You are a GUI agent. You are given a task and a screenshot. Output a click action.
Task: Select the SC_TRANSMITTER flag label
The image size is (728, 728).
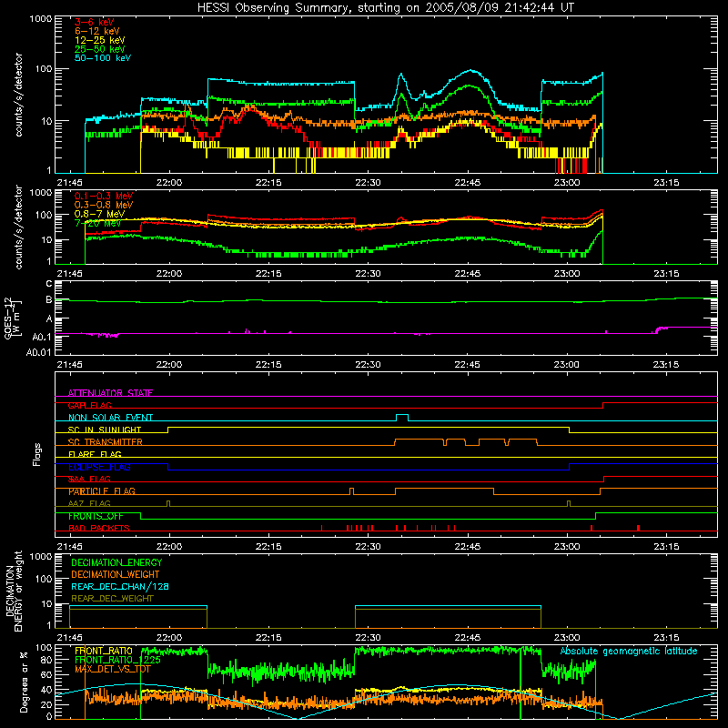click(x=105, y=442)
